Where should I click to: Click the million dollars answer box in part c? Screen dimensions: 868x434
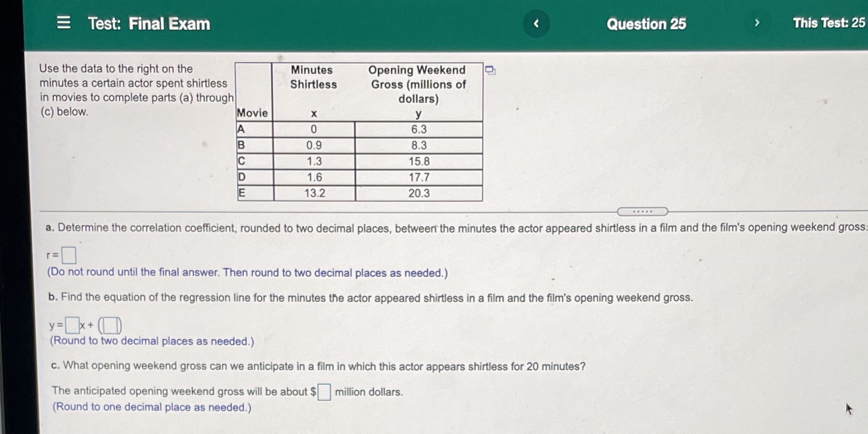click(x=324, y=392)
